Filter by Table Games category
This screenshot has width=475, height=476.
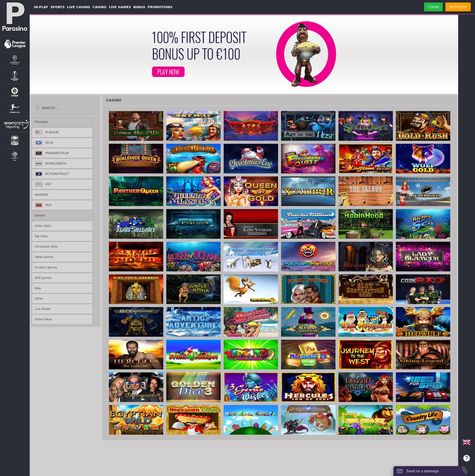coord(62,257)
